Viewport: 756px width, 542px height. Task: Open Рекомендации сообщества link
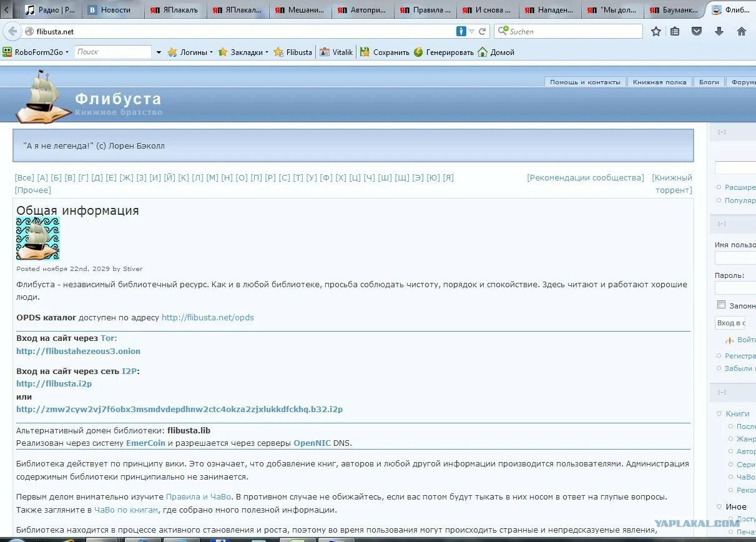pyautogui.click(x=586, y=177)
